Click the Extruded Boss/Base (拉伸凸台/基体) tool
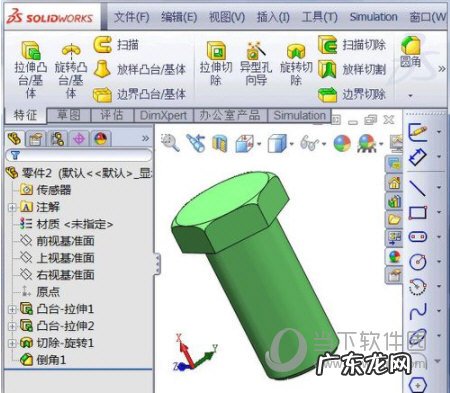 coord(31,69)
